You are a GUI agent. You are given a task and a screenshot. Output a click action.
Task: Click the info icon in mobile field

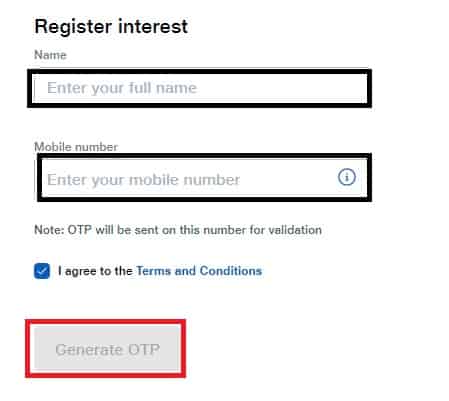tap(347, 177)
